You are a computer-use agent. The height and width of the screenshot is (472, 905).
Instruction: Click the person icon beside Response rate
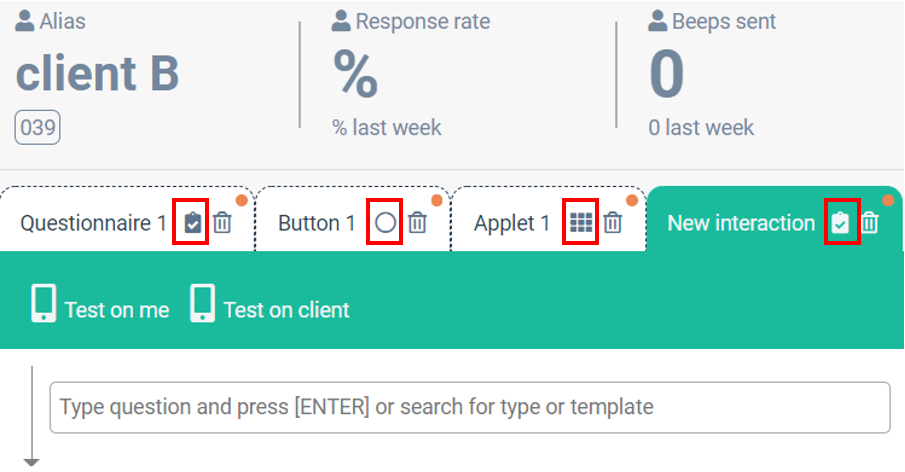(x=341, y=21)
